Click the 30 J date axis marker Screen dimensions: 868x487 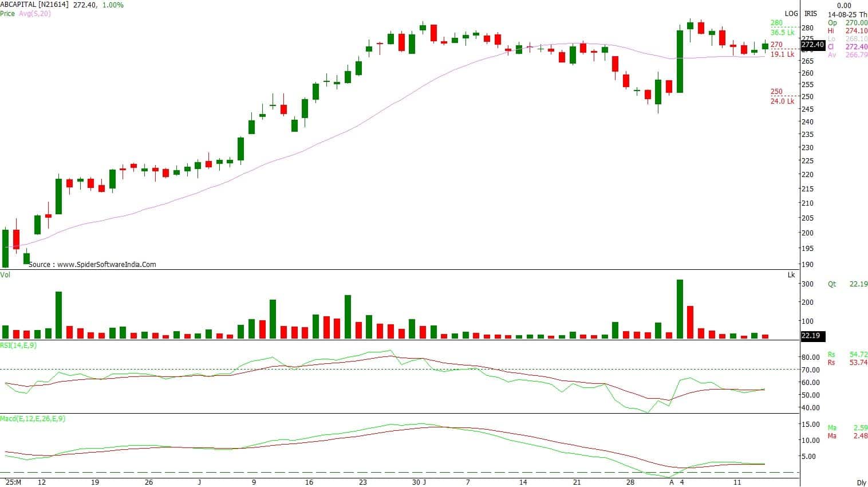coord(419,482)
